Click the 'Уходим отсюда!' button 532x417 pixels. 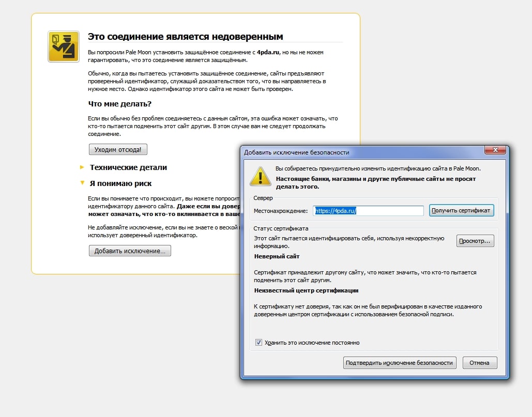click(118, 149)
